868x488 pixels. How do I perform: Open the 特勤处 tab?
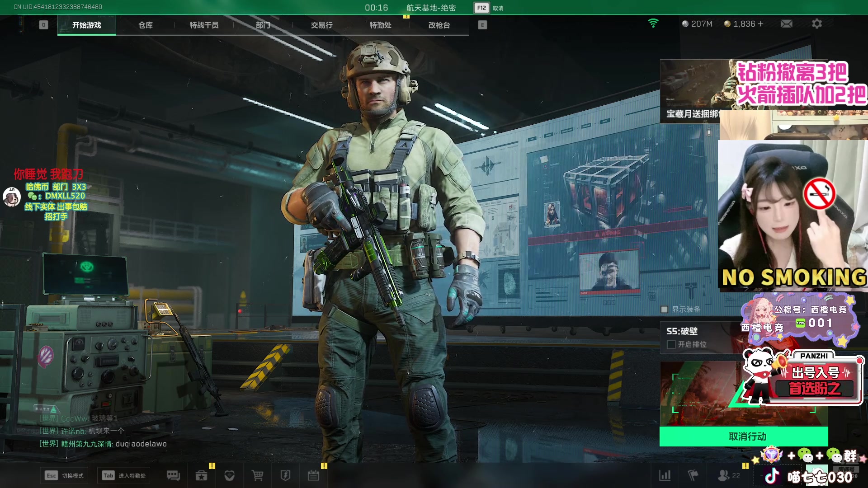[380, 25]
